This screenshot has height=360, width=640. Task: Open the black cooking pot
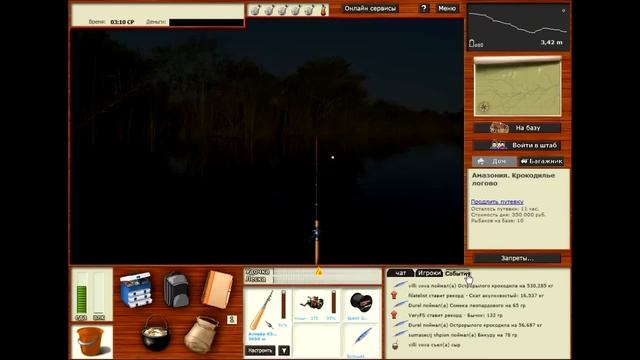155,333
